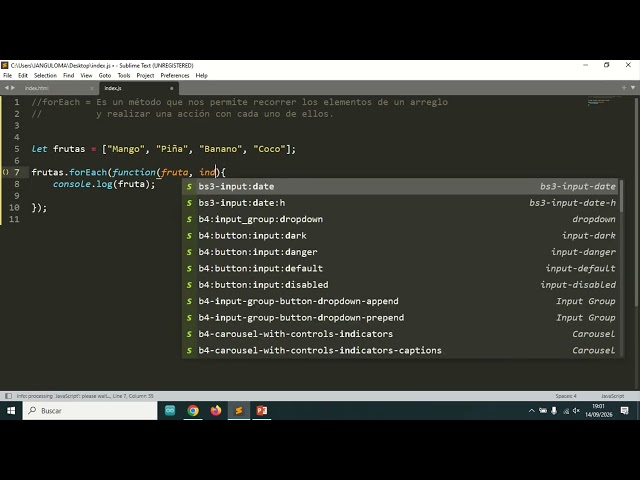
Task: Switch to the index.html tab
Action: point(36,88)
